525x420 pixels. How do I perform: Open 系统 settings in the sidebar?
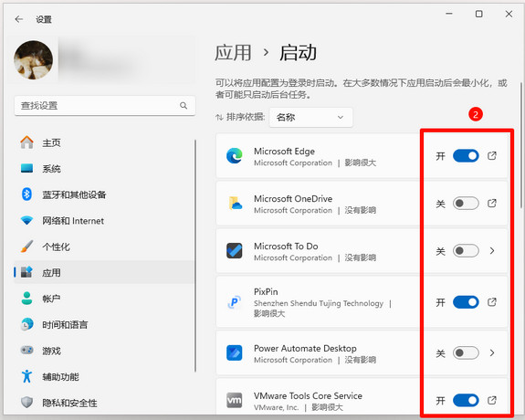pos(104,169)
